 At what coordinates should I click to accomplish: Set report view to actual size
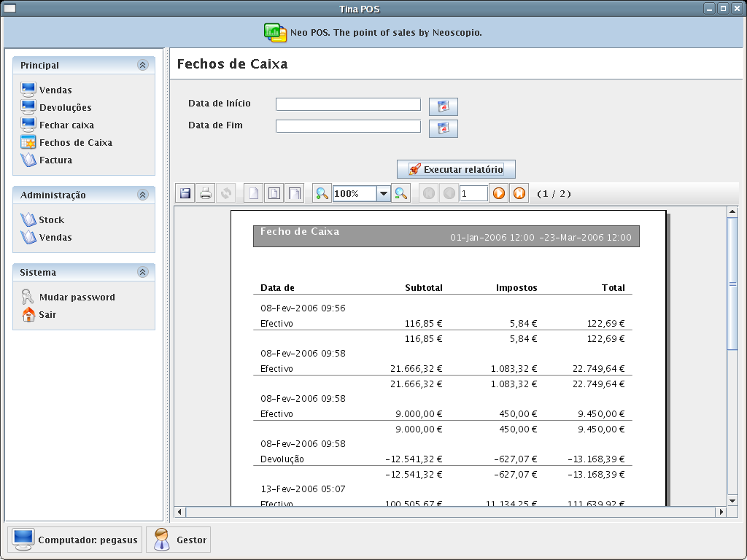coord(253,193)
